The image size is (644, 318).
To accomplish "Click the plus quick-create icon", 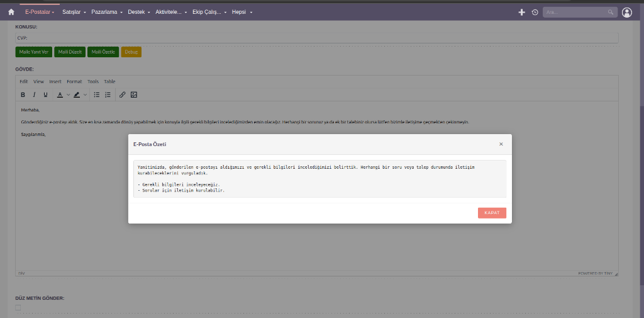I will pyautogui.click(x=521, y=13).
